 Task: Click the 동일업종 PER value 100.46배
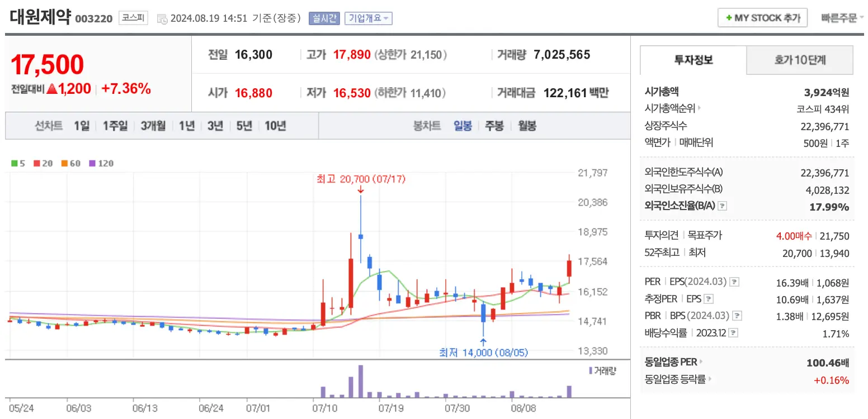[828, 363]
